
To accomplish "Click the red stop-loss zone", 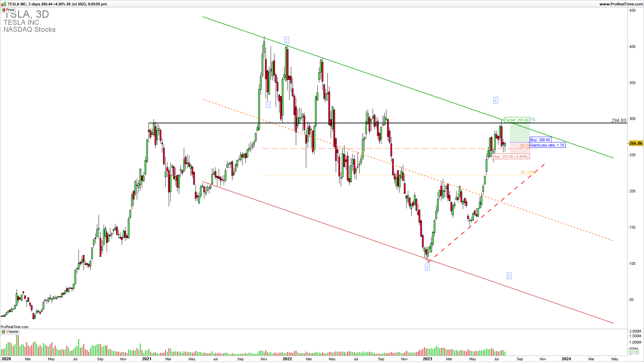I will click(x=520, y=148).
